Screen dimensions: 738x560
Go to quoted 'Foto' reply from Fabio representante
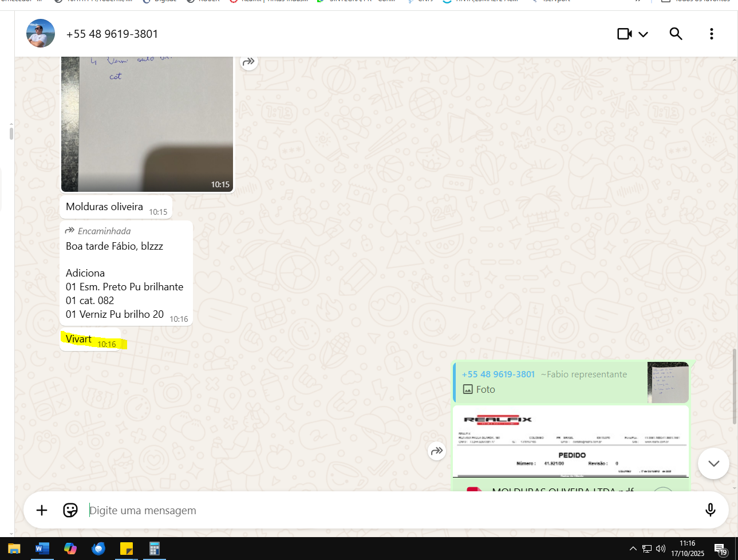coord(550,382)
